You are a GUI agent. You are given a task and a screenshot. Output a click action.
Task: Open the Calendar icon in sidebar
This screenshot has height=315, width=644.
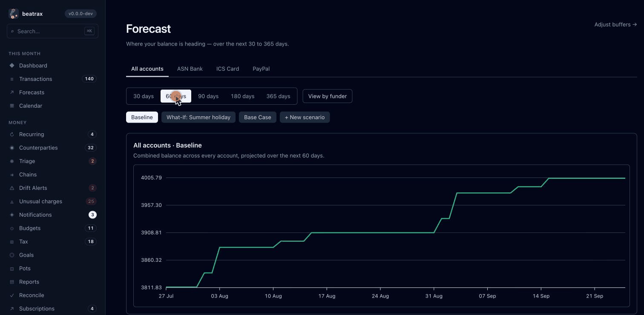click(12, 106)
